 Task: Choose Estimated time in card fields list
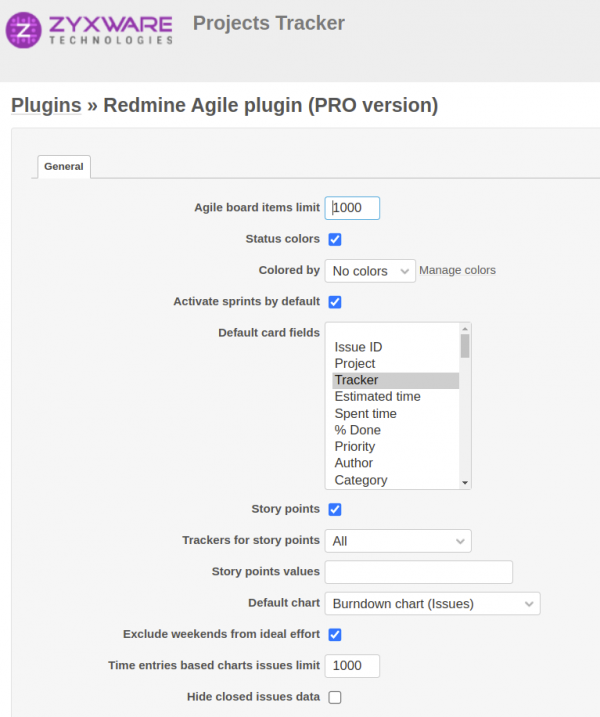(377, 397)
